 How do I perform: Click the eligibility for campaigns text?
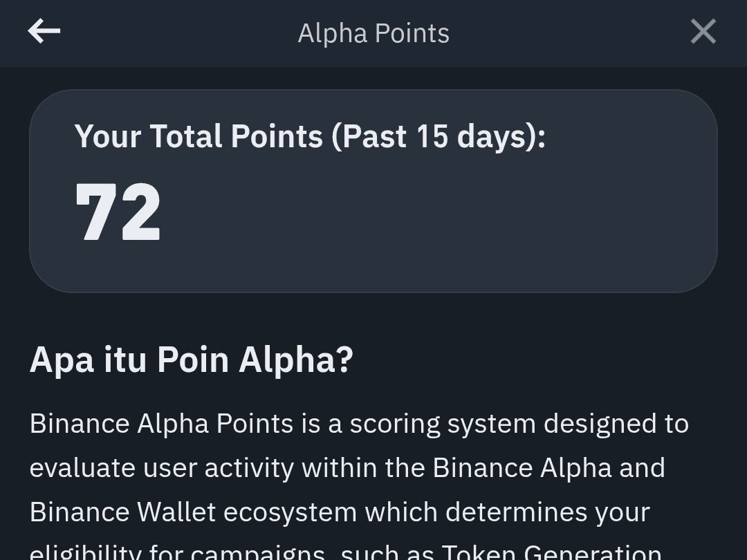[178, 552]
